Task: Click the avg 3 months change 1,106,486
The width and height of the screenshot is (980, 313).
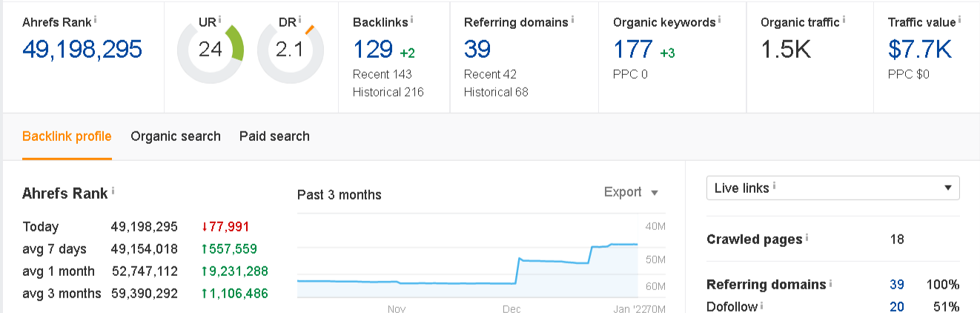Action: [x=234, y=294]
